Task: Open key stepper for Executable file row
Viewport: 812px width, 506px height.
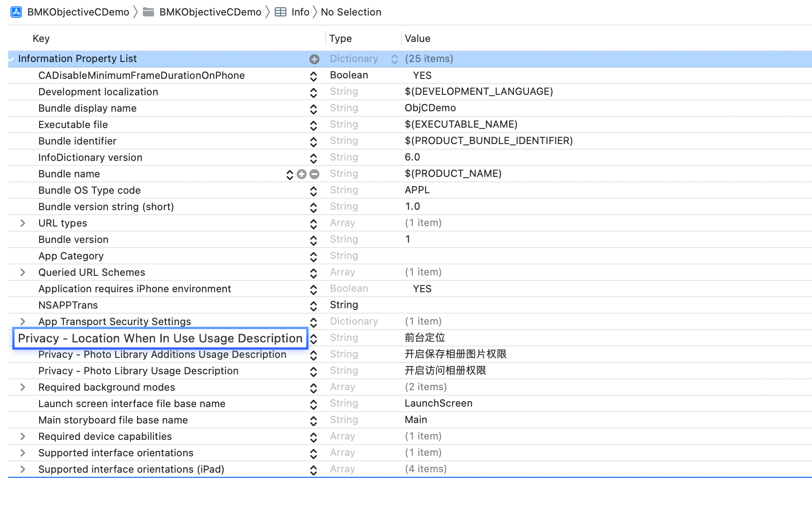Action: pyautogui.click(x=313, y=125)
